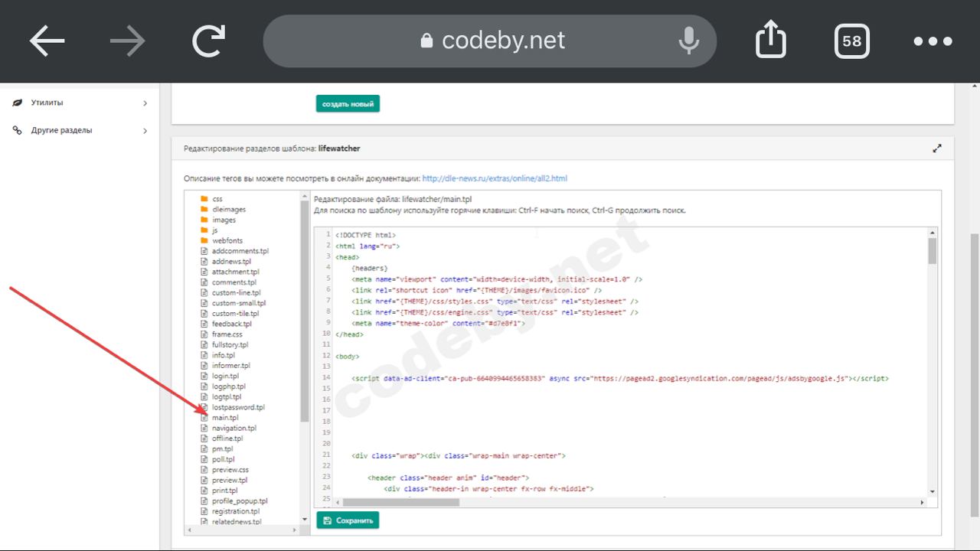980x551 pixels.
Task: Click the code editor vertical scrollbar thumb
Action: pyautogui.click(x=932, y=251)
